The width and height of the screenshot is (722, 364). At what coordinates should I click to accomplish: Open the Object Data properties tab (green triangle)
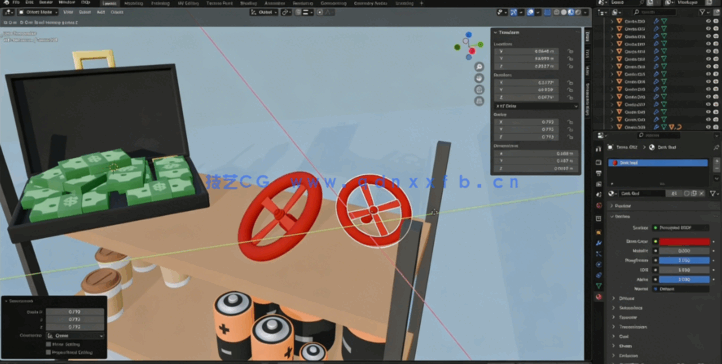(x=599, y=286)
